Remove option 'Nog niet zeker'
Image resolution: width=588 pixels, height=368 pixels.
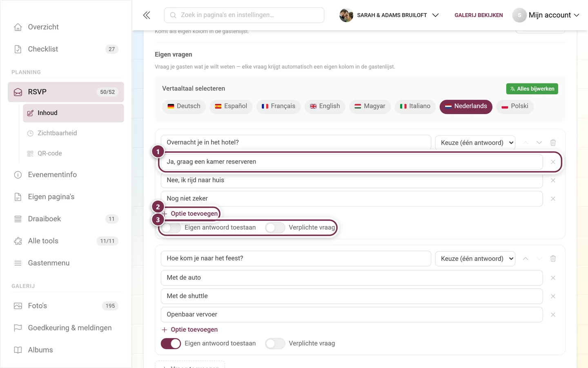coord(553,199)
